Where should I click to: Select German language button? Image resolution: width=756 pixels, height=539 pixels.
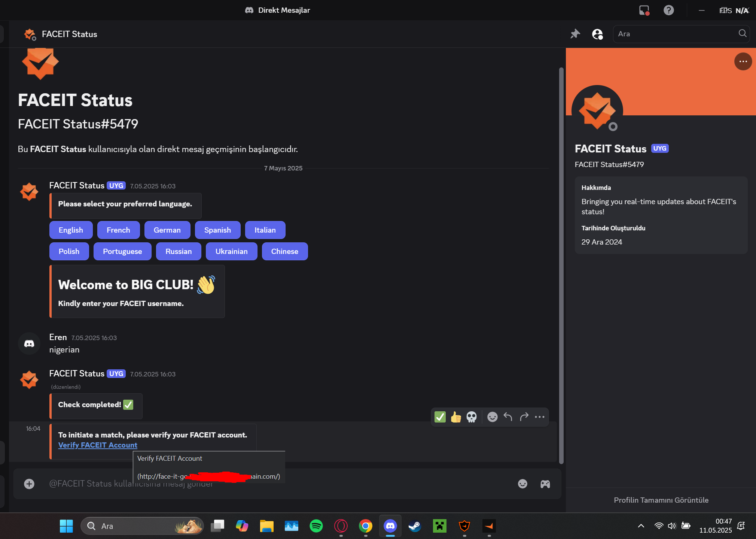(167, 230)
